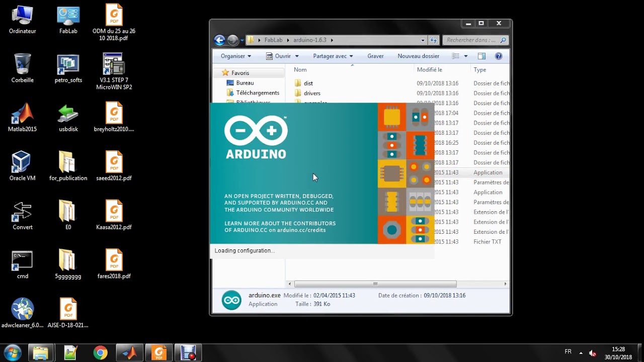
Task: Open the Ordinateur desktop icon
Action: pos(22,20)
